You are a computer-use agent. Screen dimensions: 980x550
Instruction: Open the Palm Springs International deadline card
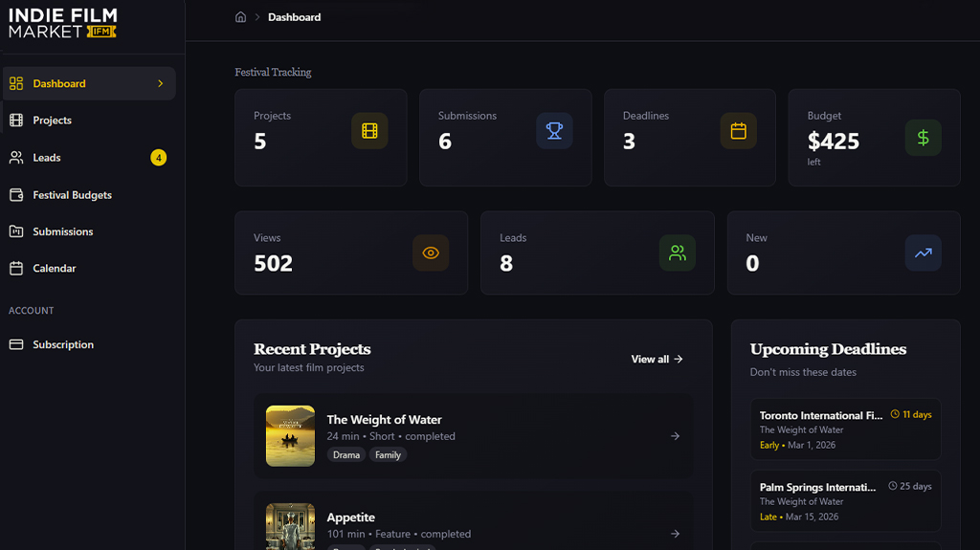pos(846,501)
